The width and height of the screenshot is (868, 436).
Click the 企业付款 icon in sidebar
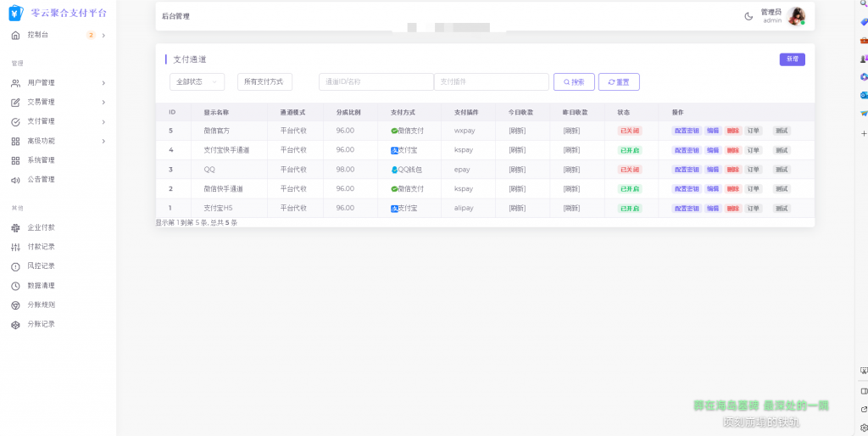click(x=15, y=227)
